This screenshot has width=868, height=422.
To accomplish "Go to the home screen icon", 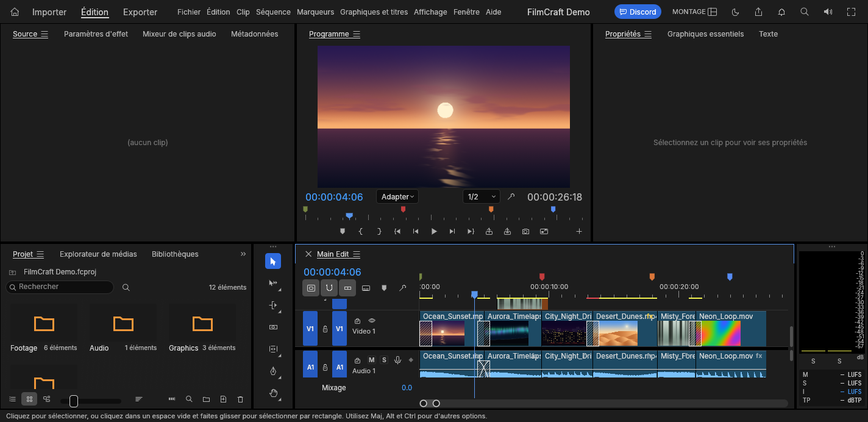I will (15, 12).
